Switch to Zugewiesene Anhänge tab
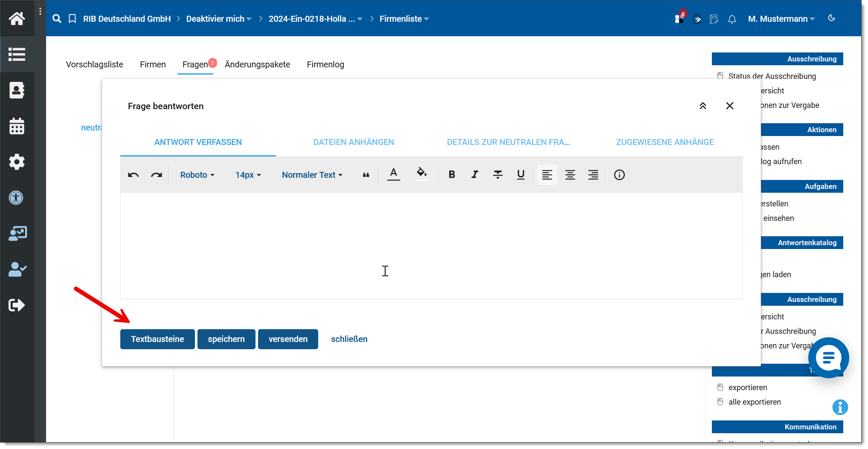Screen dimensions: 868x449 pyautogui.click(x=665, y=142)
